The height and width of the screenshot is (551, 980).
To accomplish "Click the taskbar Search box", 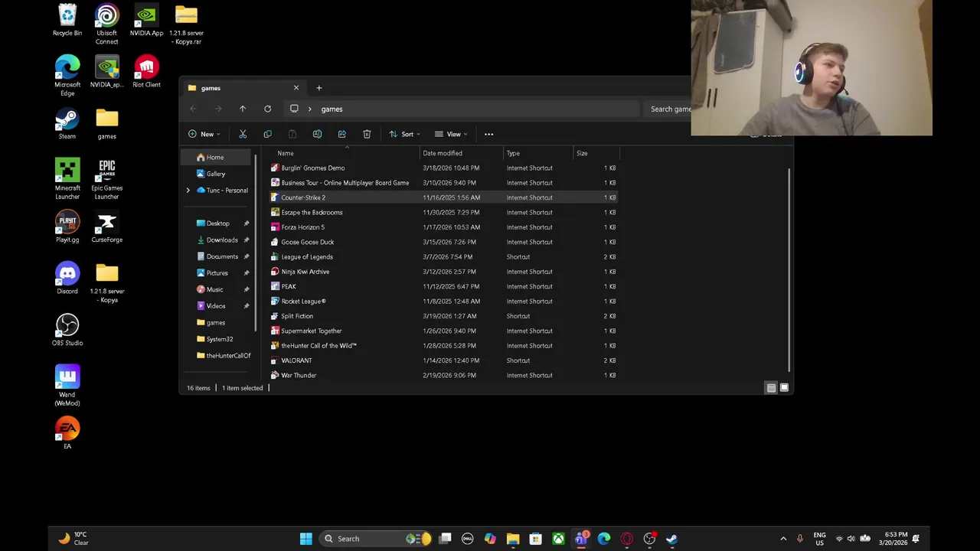I will tap(375, 539).
